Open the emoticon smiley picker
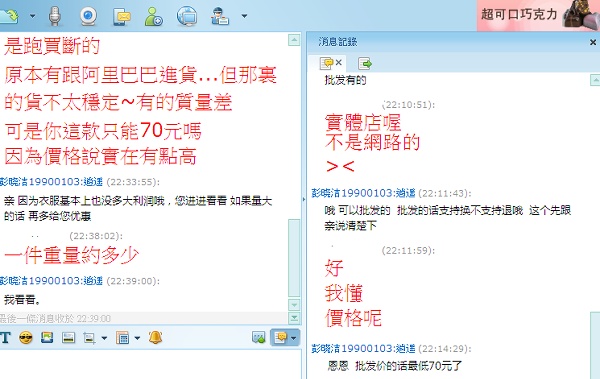The width and height of the screenshot is (600, 379). point(26,338)
